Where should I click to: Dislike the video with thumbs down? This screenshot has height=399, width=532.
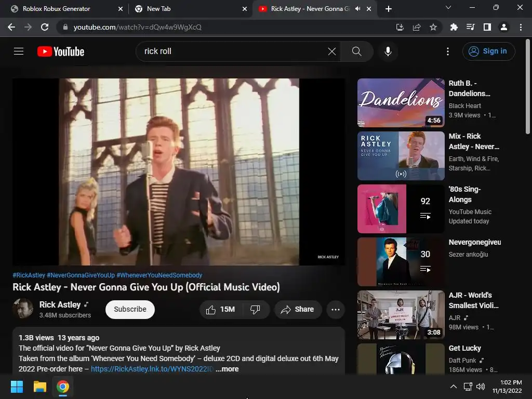255,310
